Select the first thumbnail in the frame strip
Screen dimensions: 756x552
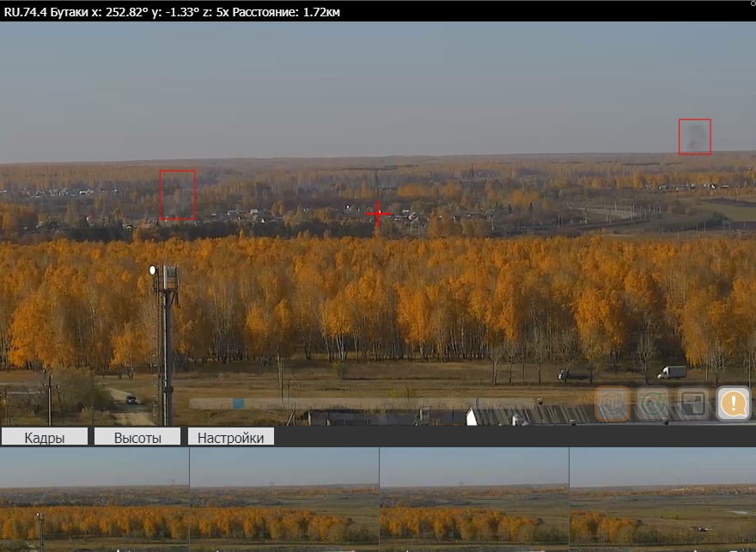(94, 500)
